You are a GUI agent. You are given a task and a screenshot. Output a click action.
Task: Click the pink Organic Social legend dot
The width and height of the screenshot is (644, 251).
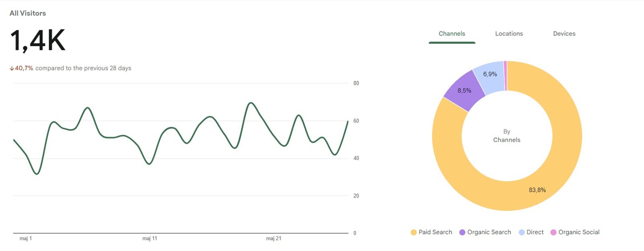(x=553, y=232)
